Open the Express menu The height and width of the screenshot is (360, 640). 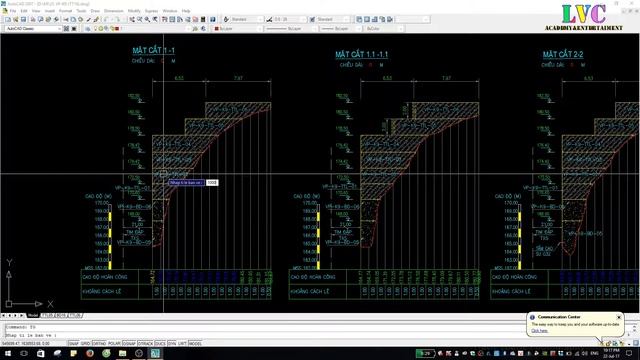pyautogui.click(x=151, y=11)
